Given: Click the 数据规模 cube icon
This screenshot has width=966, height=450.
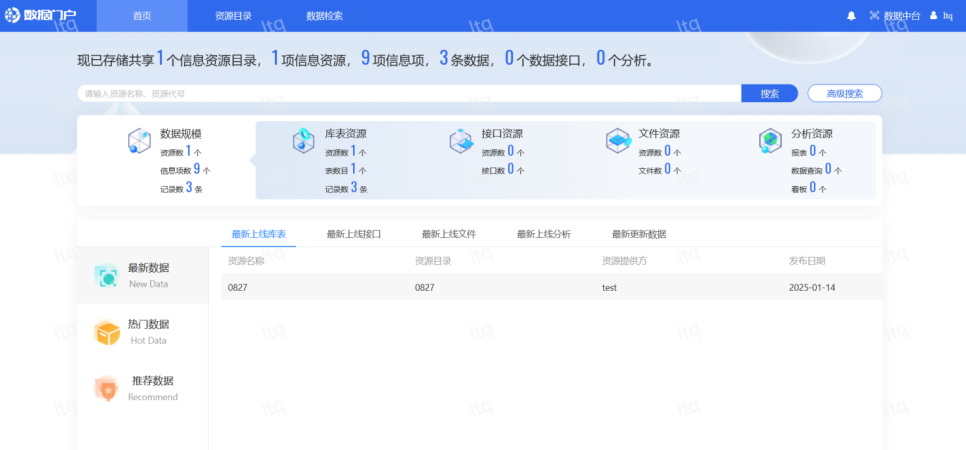Looking at the screenshot, I should [139, 141].
